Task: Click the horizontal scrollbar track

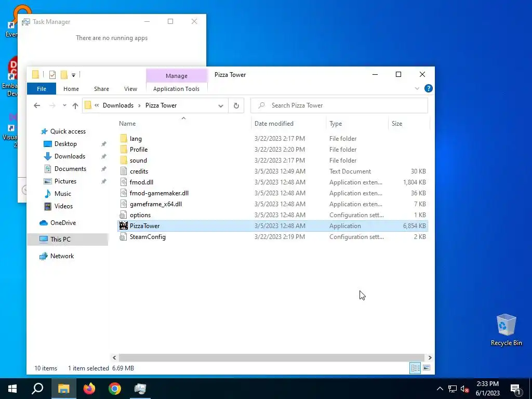Action: pos(271,357)
